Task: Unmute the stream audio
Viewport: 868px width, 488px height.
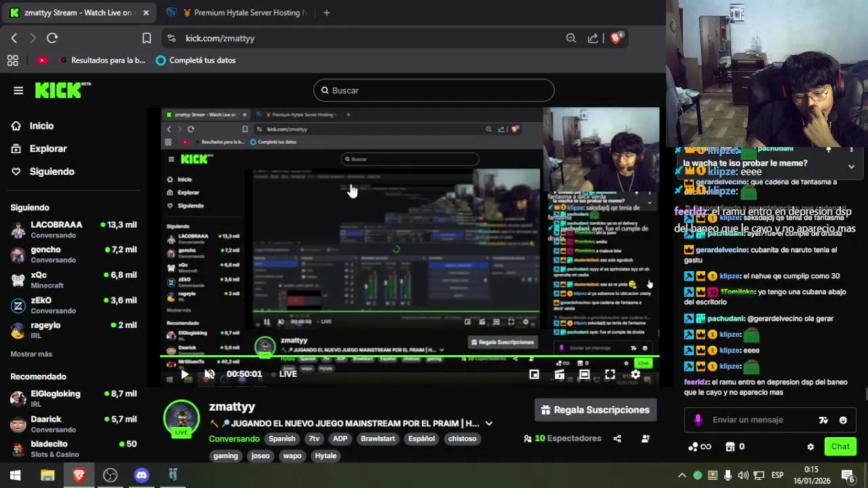Action: coord(210,374)
